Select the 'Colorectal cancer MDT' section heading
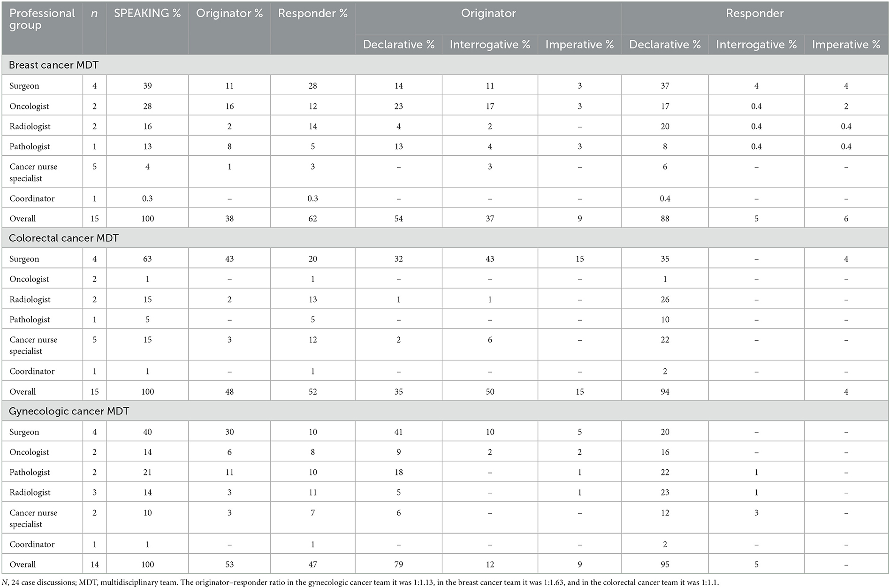Viewport: 890px width, 588px height. tap(64, 238)
